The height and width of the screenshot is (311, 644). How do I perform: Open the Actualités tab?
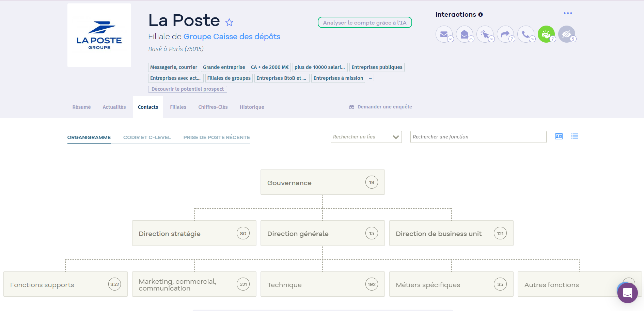(114, 107)
